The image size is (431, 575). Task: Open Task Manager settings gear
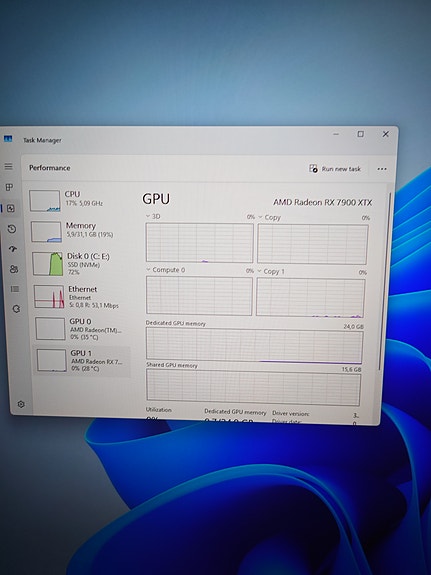coord(21,404)
